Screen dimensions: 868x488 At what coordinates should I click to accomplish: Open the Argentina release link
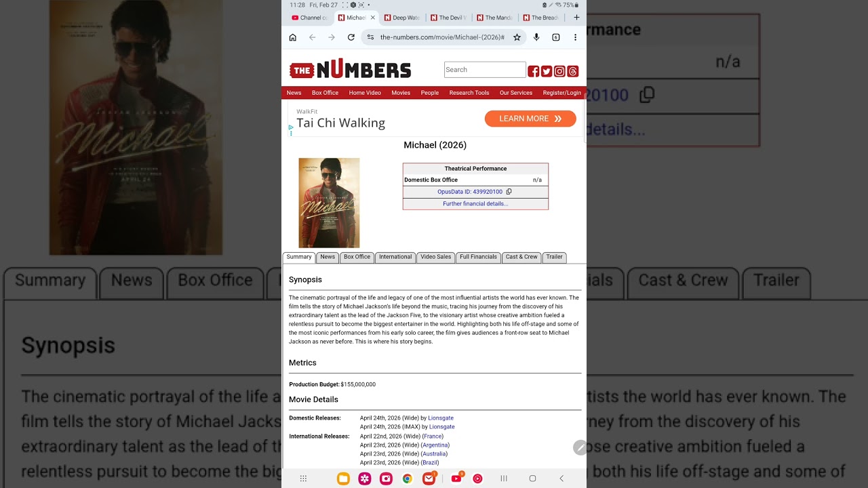point(435,445)
